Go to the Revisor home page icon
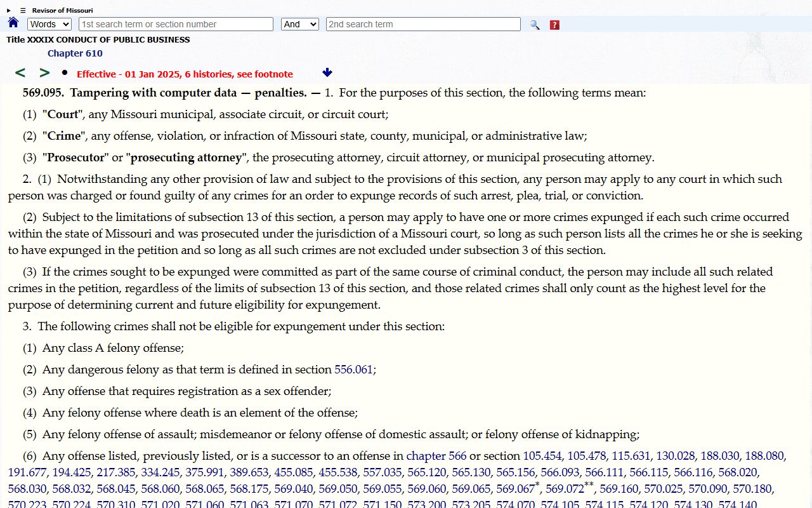812x508 pixels. coord(13,23)
